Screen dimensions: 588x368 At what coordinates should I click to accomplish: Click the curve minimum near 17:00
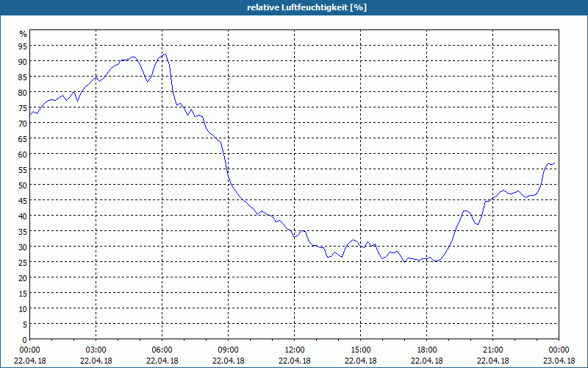point(405,262)
